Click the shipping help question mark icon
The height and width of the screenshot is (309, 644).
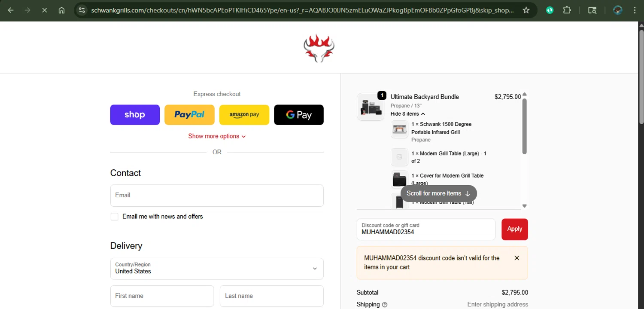coord(385,305)
